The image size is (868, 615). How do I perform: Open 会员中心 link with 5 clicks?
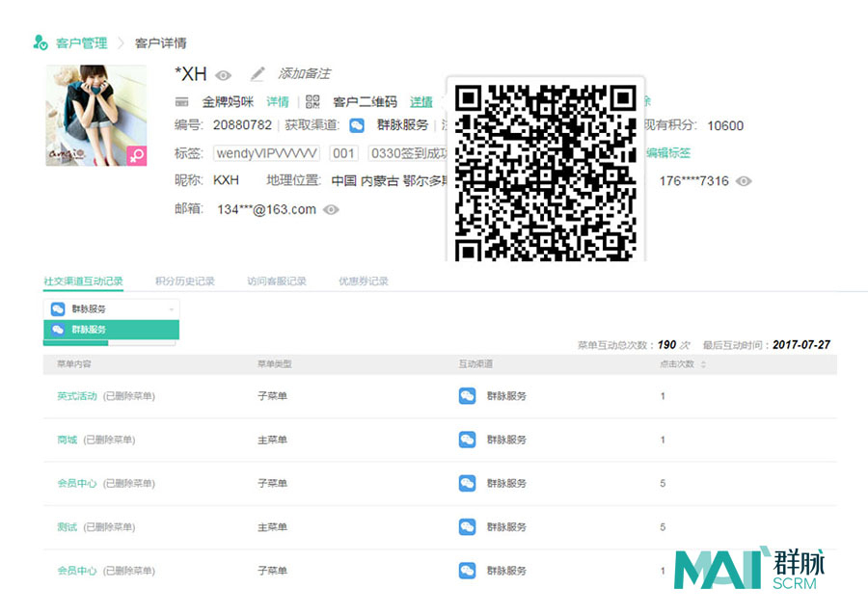(77, 483)
